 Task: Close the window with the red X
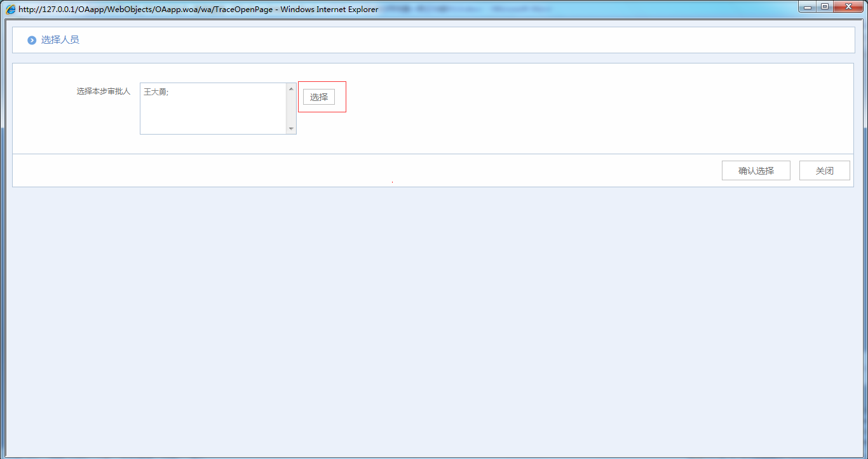click(x=848, y=7)
